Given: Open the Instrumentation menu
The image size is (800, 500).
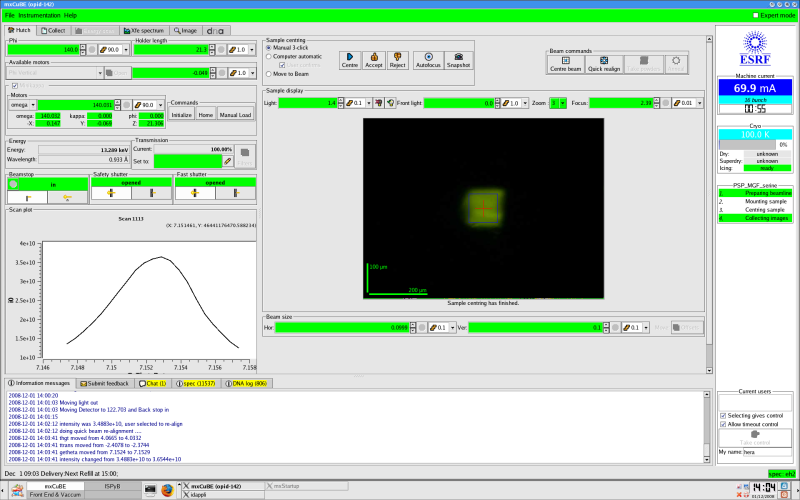Looking at the screenshot, I should (37, 16).
